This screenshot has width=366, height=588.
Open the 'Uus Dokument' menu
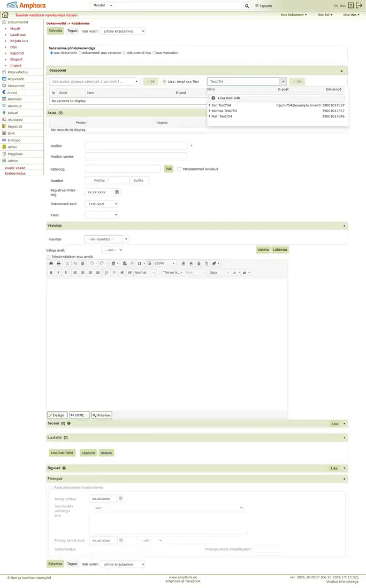pos(294,14)
